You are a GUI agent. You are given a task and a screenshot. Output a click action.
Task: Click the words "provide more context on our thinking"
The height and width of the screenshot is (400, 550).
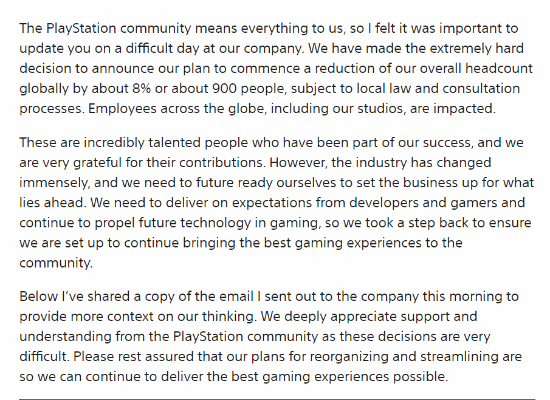pos(138,316)
